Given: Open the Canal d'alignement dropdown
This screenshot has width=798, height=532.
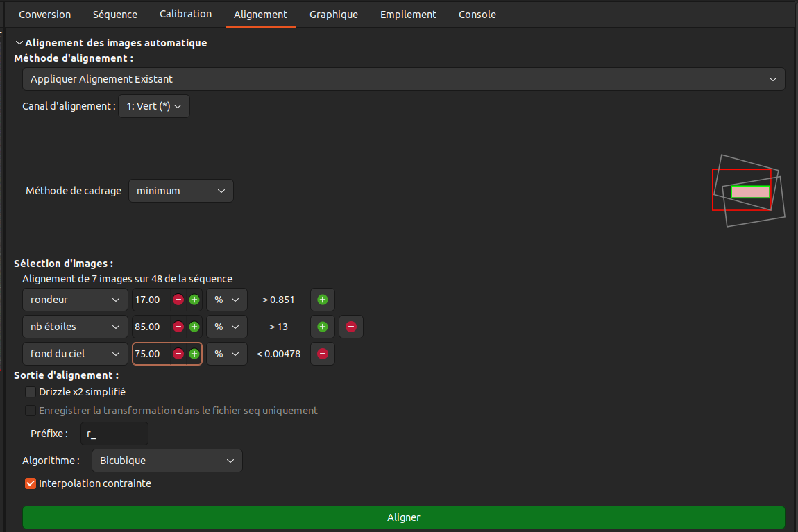Looking at the screenshot, I should [x=153, y=106].
